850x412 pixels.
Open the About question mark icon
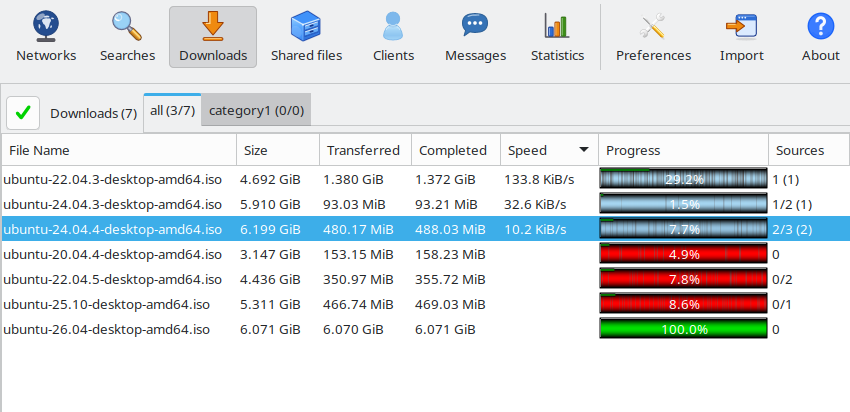821,26
